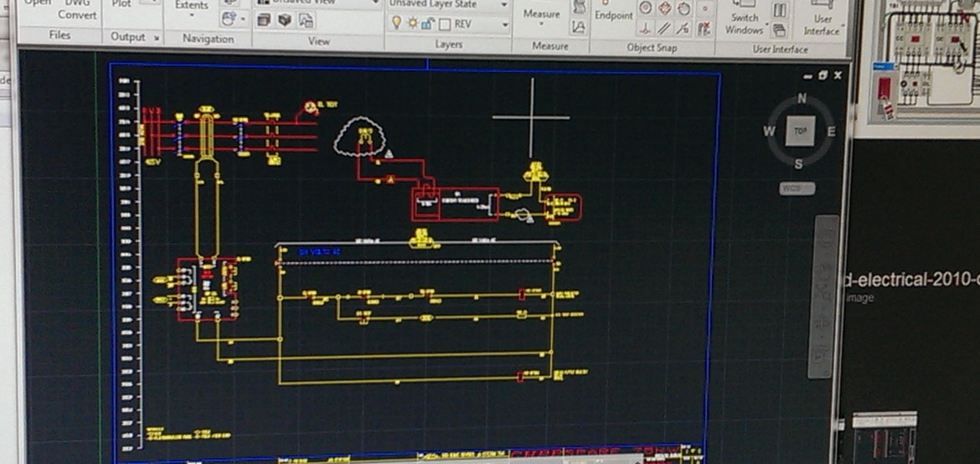
Task: Toggle the layer lightbulb on/off icon
Action: pos(395,23)
